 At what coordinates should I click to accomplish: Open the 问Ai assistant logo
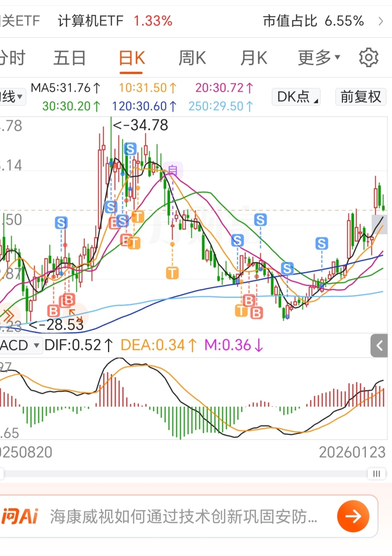(x=20, y=517)
